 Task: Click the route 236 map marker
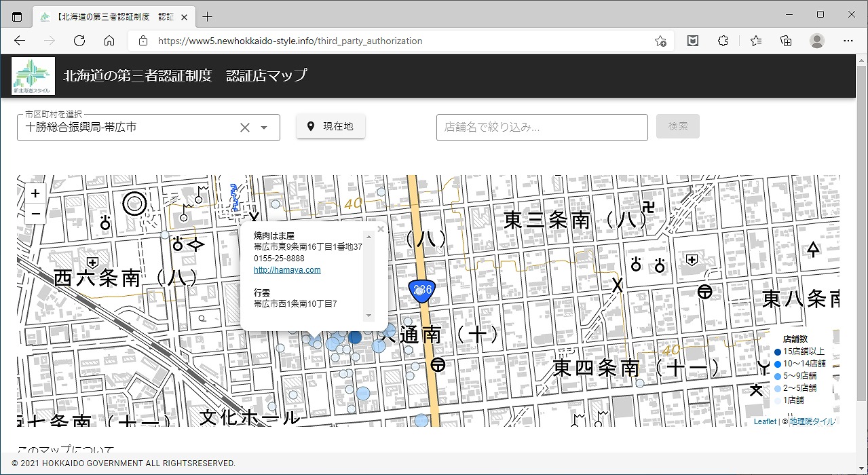(421, 289)
